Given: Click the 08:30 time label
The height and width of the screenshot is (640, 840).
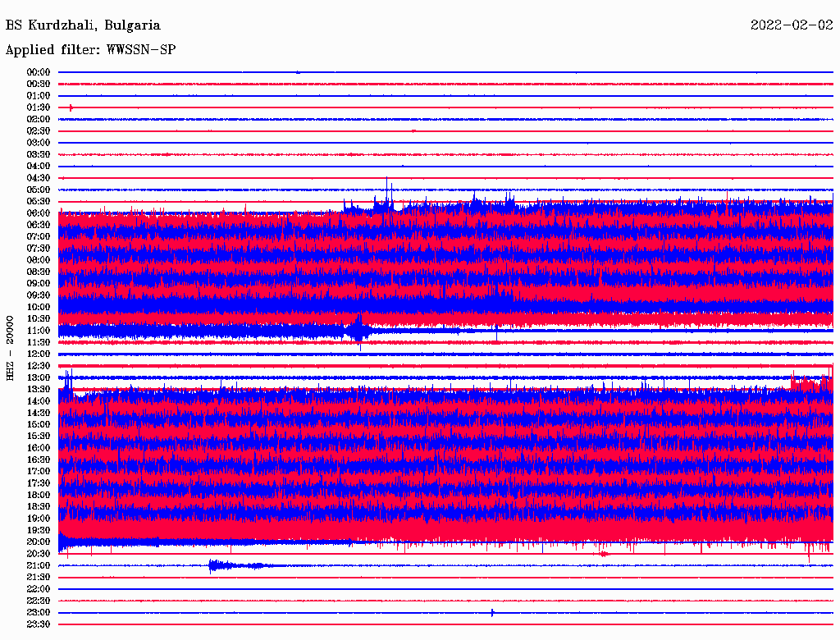Looking at the screenshot, I should coord(39,272).
